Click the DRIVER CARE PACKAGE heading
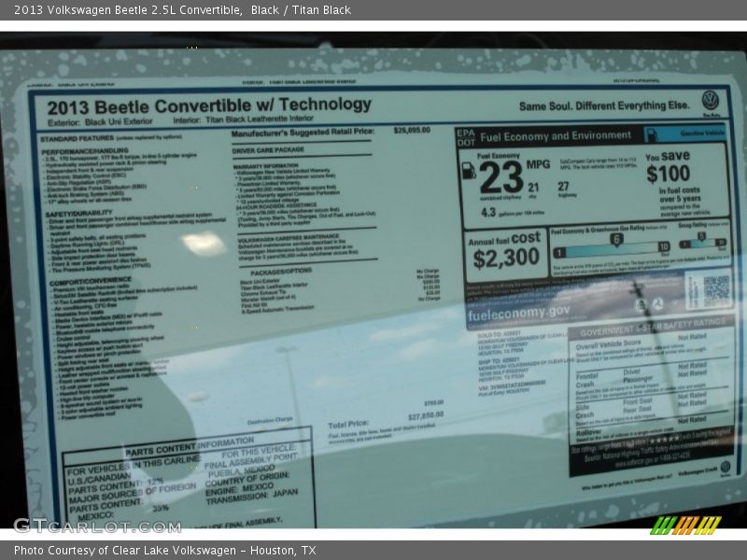The image size is (747, 560). [268, 150]
